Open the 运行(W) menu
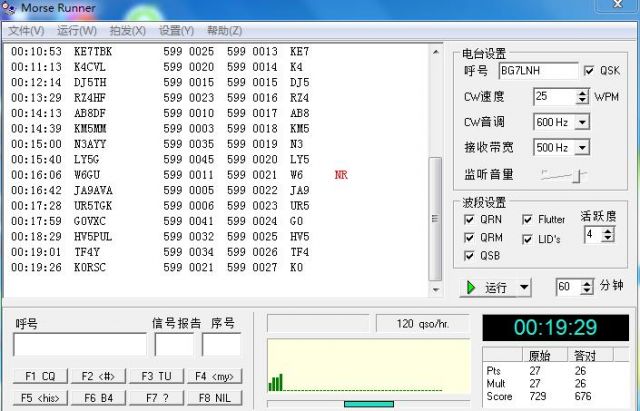640x411 pixels. (x=77, y=31)
